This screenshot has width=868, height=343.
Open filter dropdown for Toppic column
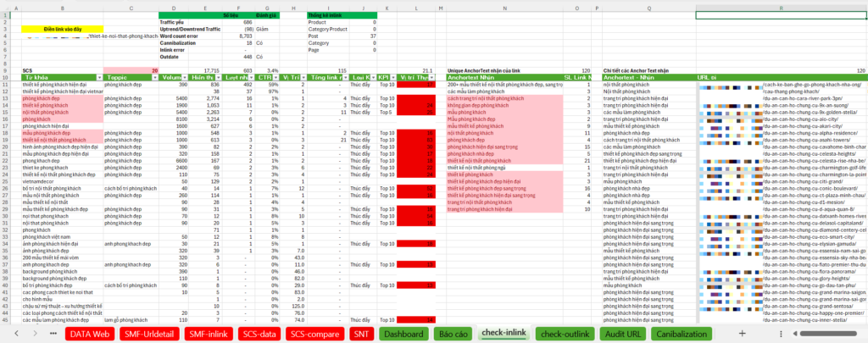(154, 78)
